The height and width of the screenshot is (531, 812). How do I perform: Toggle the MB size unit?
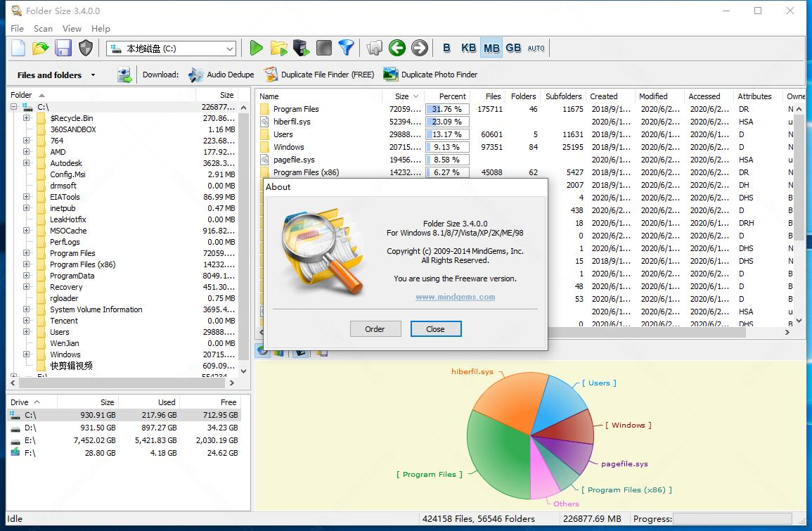491,49
